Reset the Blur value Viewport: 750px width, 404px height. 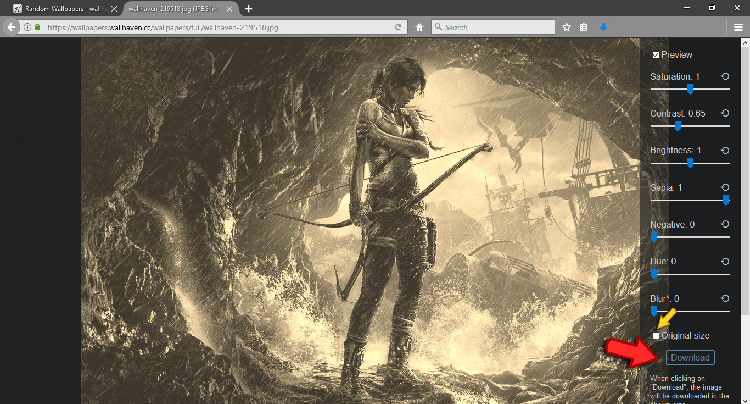[725, 298]
